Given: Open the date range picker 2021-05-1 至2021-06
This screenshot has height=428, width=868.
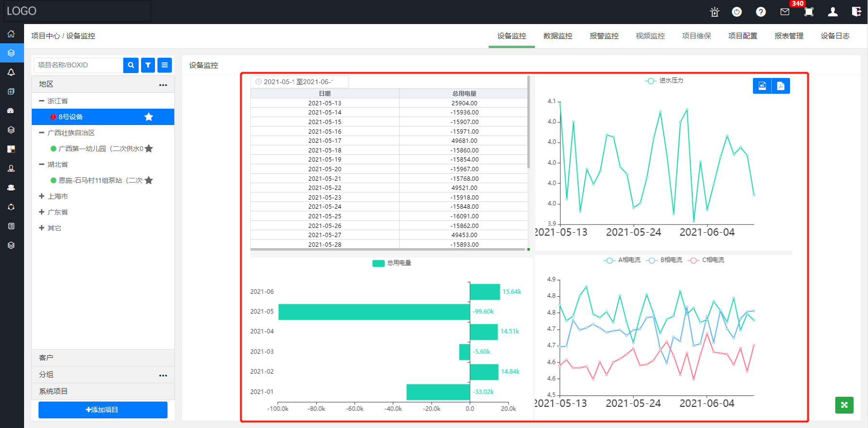Looking at the screenshot, I should 299,82.
